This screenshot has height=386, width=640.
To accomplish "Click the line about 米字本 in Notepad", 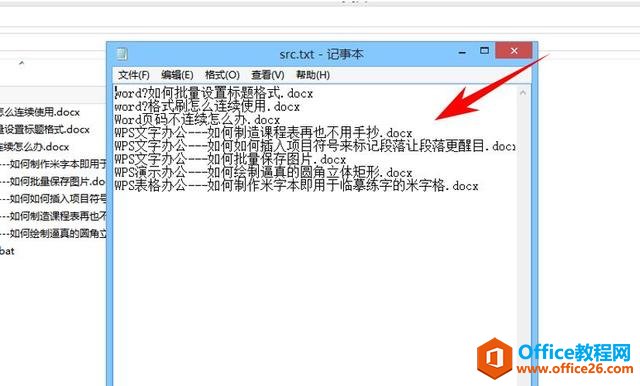I will pyautogui.click(x=296, y=185).
